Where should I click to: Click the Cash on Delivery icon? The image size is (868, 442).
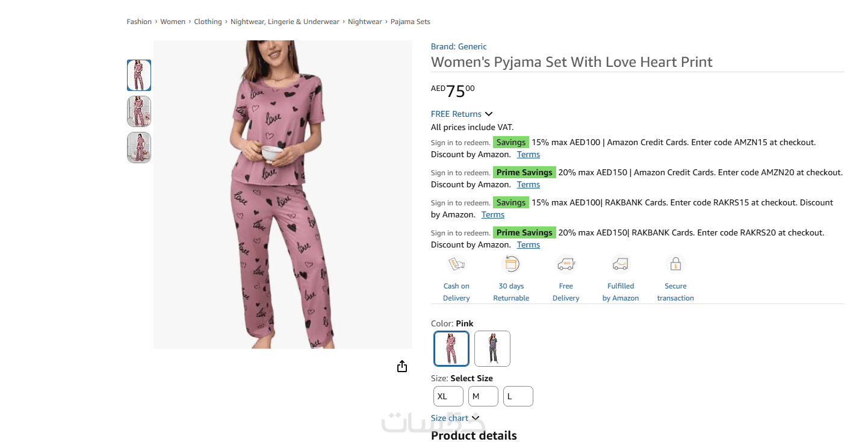[x=456, y=264]
